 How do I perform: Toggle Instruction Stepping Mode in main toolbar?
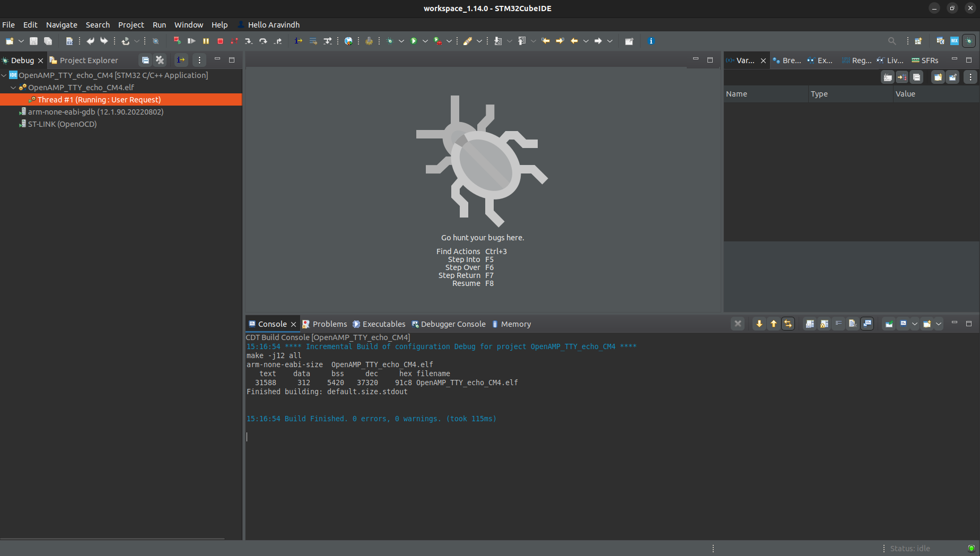(299, 41)
